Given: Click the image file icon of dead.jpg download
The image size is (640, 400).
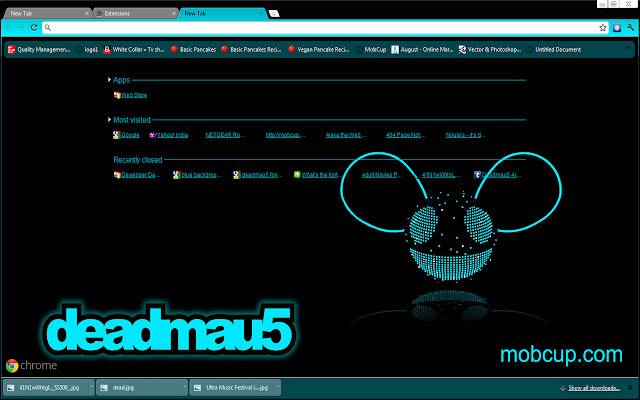Looking at the screenshot, I should point(104,388).
